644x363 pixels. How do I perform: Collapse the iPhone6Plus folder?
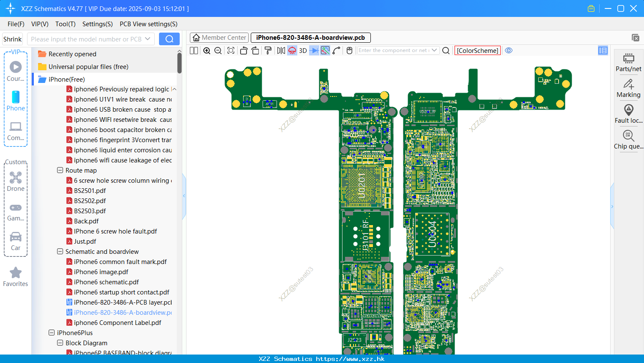52,333
